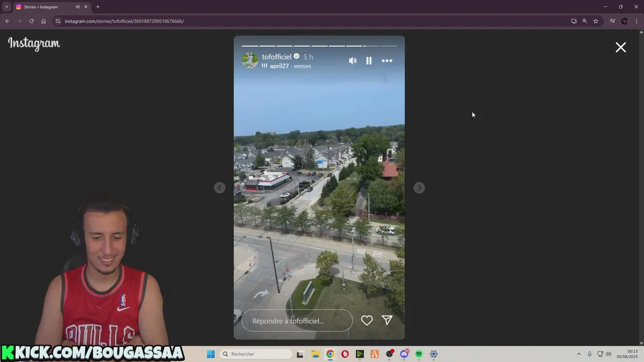Launch Opera from the taskbar
Viewport: 644px width, 362px height.
point(345,354)
